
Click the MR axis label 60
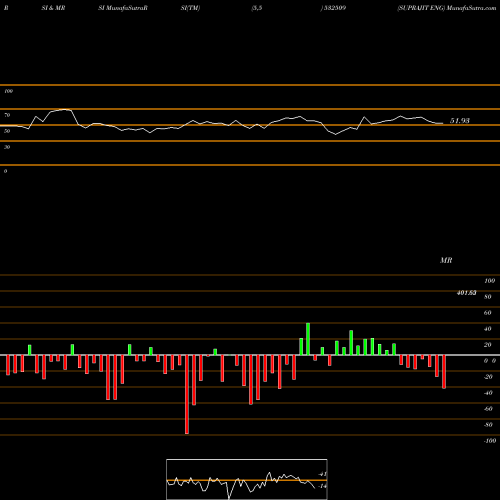pyautogui.click(x=488, y=313)
